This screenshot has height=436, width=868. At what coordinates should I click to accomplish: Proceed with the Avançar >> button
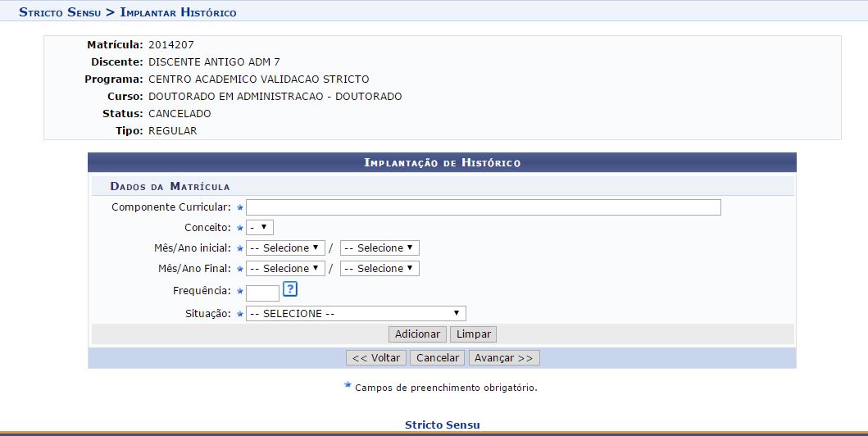tap(504, 358)
